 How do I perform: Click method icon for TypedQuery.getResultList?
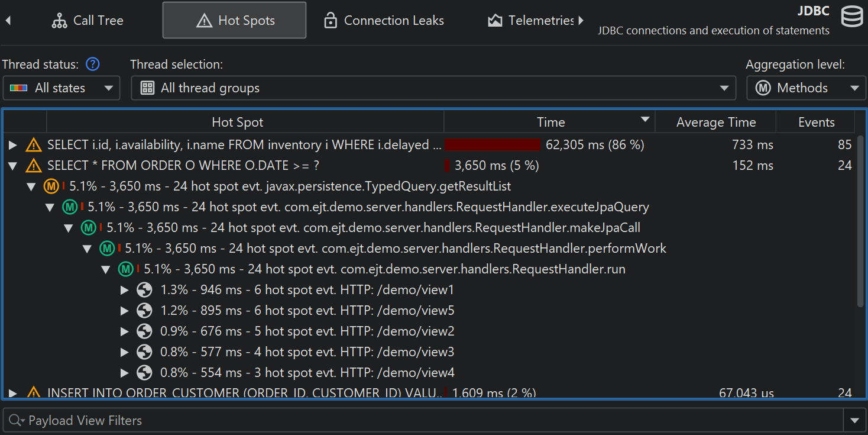click(x=51, y=186)
